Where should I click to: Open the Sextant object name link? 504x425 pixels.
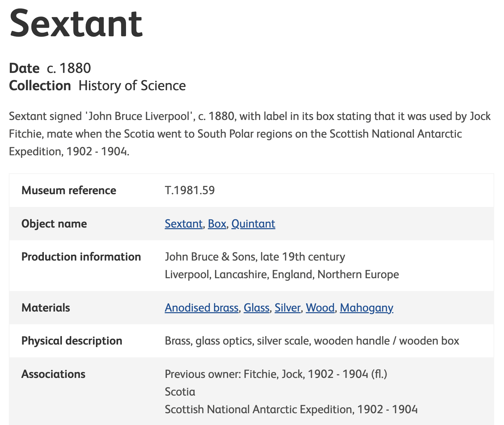[x=183, y=224]
